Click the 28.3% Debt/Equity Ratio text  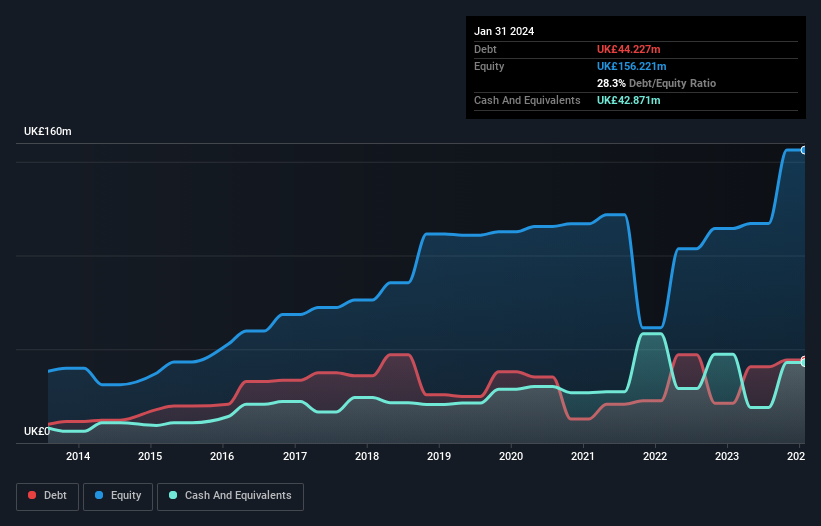tap(656, 83)
